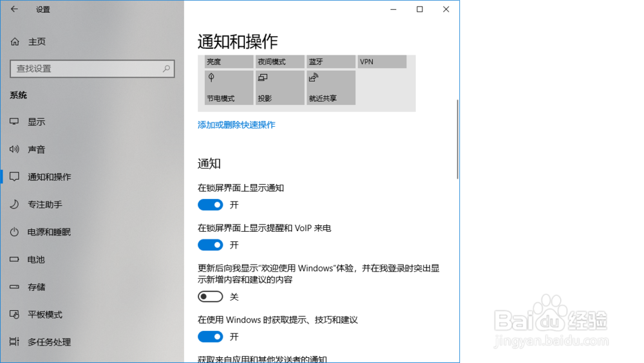Minimize the 设置 window

(x=393, y=9)
